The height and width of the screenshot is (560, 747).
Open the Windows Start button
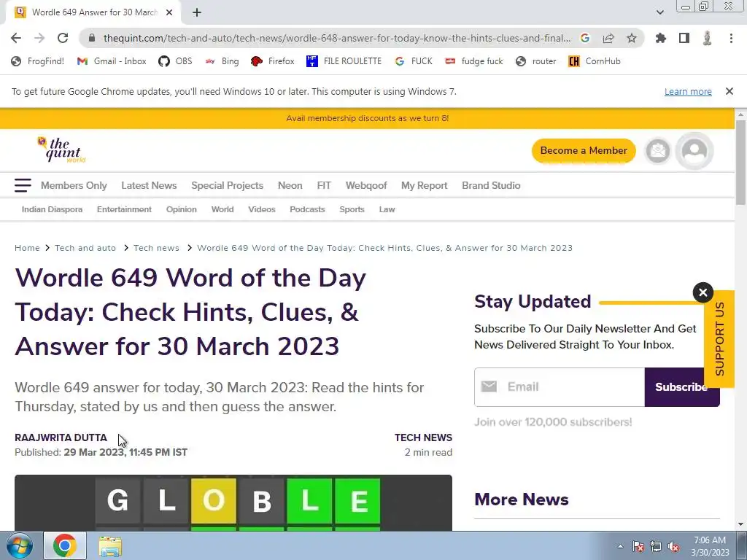click(20, 545)
